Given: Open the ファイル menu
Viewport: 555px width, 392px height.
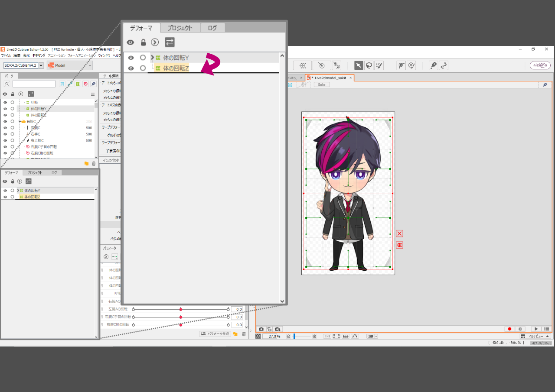Looking at the screenshot, I should coord(6,55).
